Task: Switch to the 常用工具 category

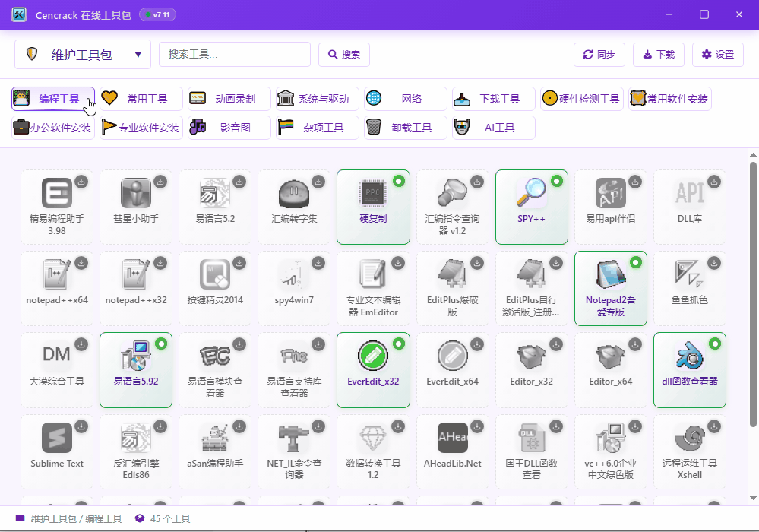Action: pyautogui.click(x=141, y=99)
